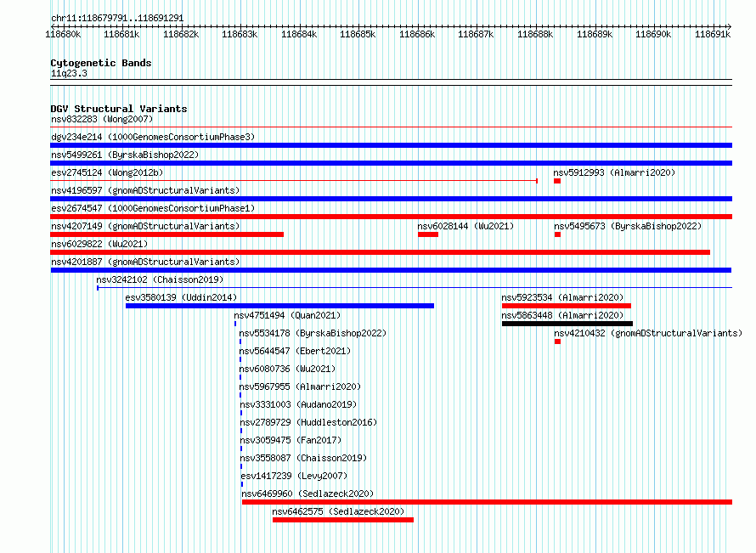Click nsv5534178 (ByrskaBishop2022) label
The image size is (756, 553).
point(313,333)
